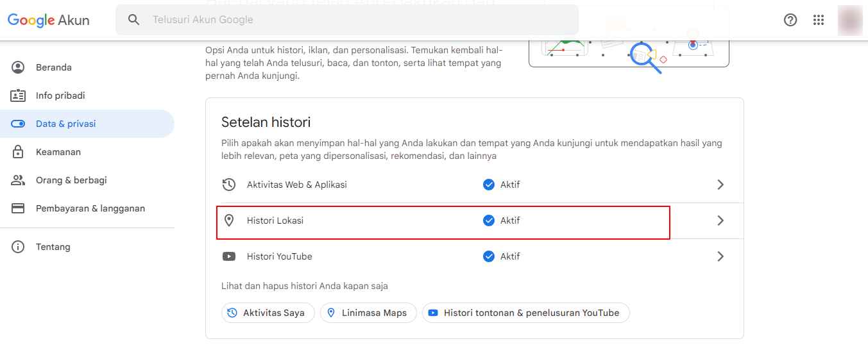Click the Tentang info icon

(18, 247)
